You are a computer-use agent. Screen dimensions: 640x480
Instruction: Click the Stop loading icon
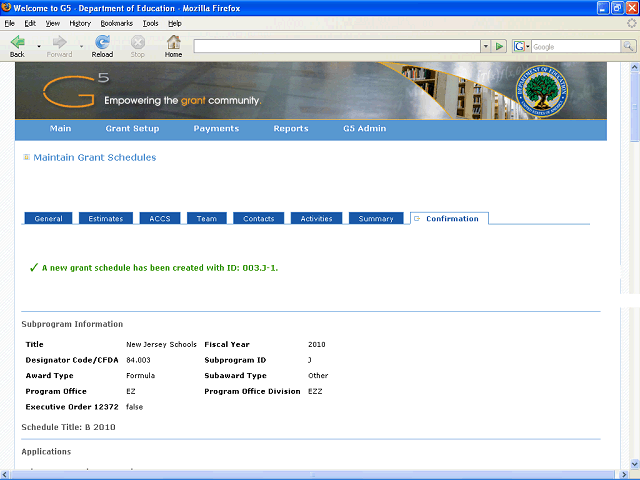[138, 46]
